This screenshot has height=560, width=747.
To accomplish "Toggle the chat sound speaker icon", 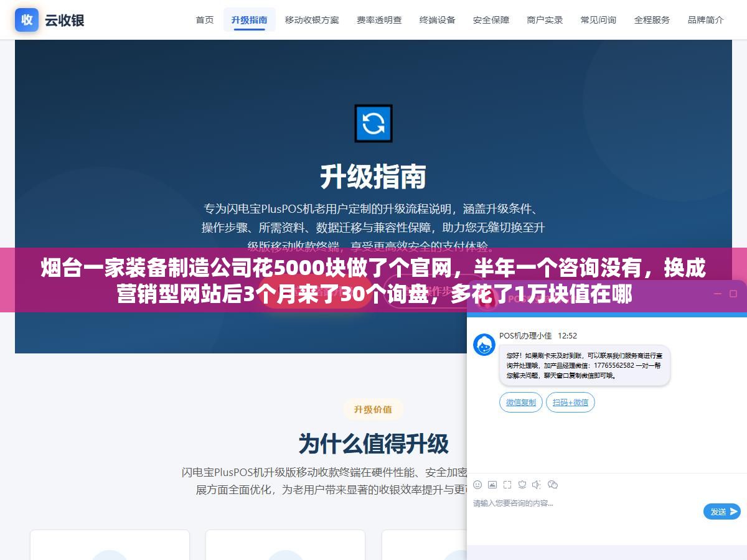I will click(x=537, y=485).
